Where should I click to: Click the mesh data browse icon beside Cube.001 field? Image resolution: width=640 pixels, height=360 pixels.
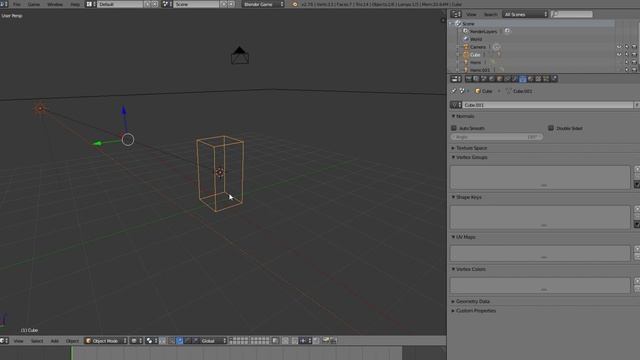tap(456, 105)
